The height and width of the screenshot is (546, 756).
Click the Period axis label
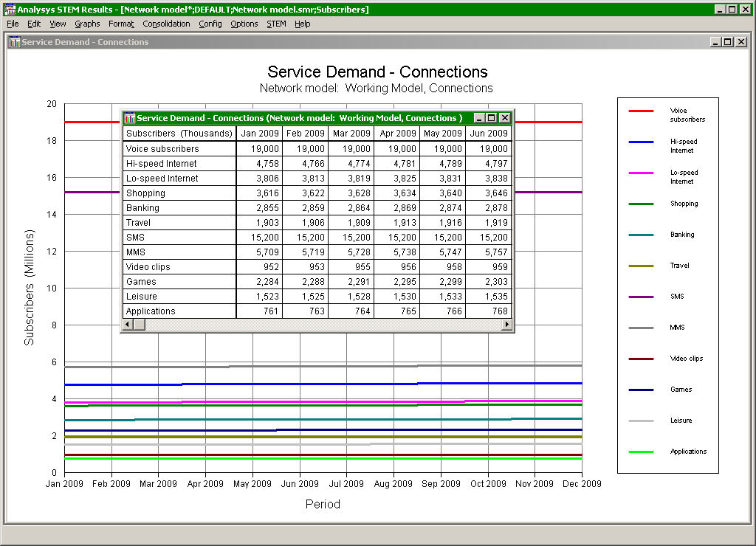[x=323, y=504]
